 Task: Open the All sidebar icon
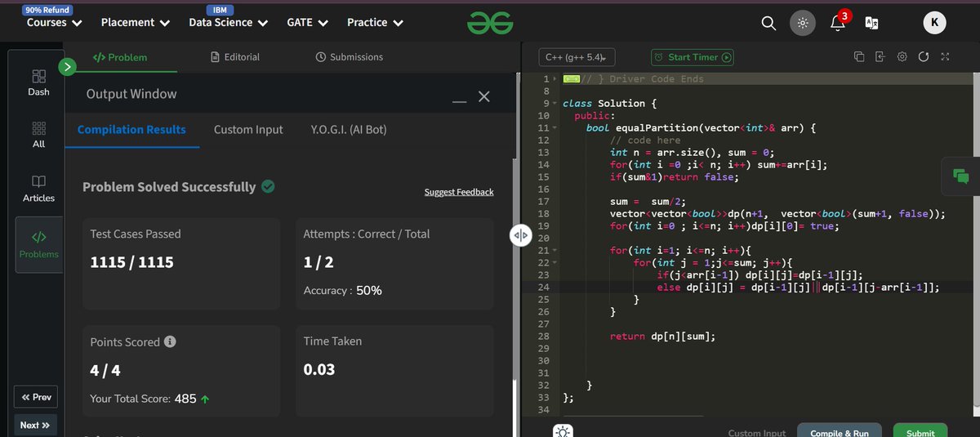pos(38,136)
